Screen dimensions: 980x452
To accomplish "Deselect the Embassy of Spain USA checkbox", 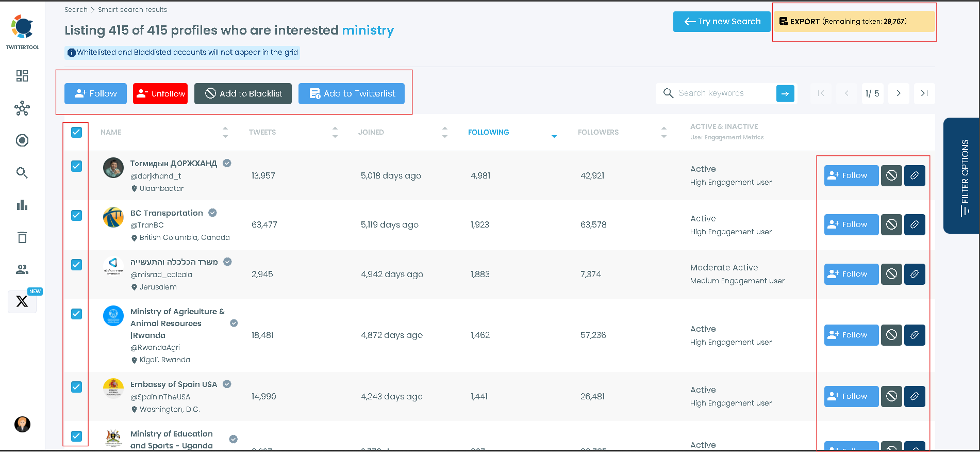I will 76,387.
